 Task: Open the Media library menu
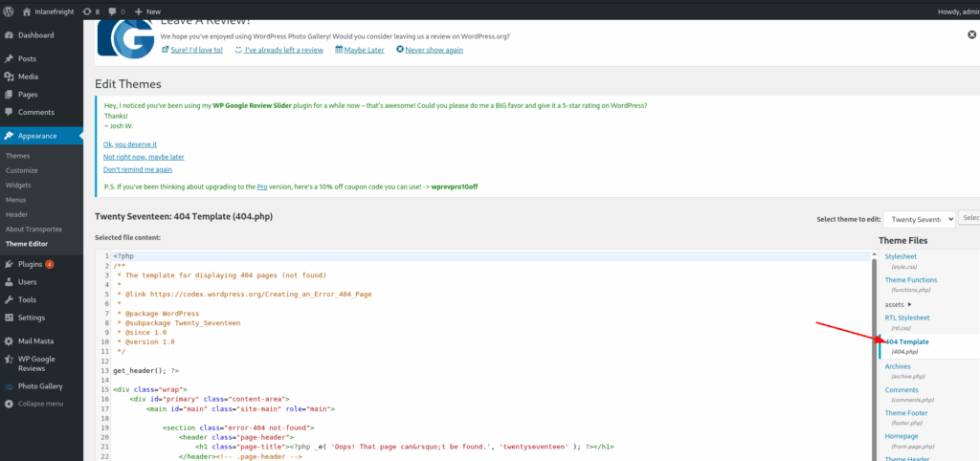coord(28,77)
